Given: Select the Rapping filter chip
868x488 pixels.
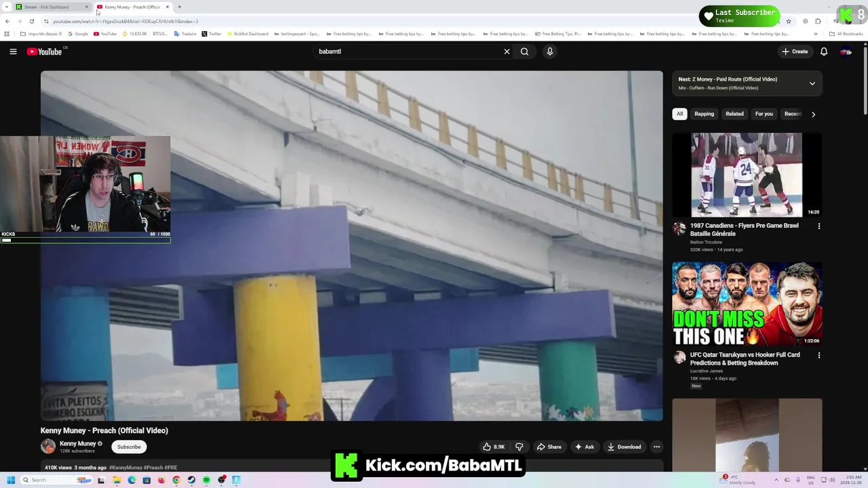Looking at the screenshot, I should (704, 114).
